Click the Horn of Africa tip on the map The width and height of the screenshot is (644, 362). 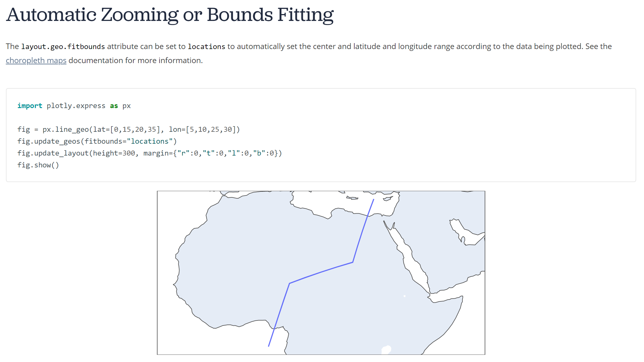461,298
